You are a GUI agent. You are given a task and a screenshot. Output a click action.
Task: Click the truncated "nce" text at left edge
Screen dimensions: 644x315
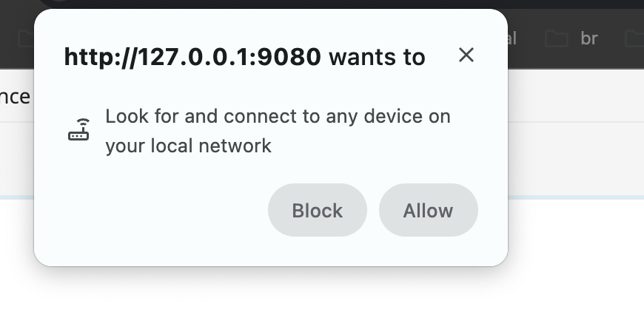coord(15,97)
